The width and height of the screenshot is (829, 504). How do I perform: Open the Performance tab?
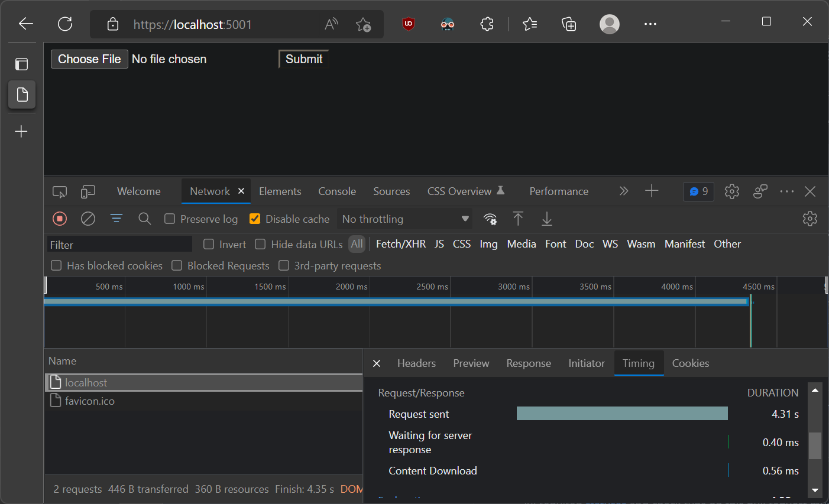[559, 191]
